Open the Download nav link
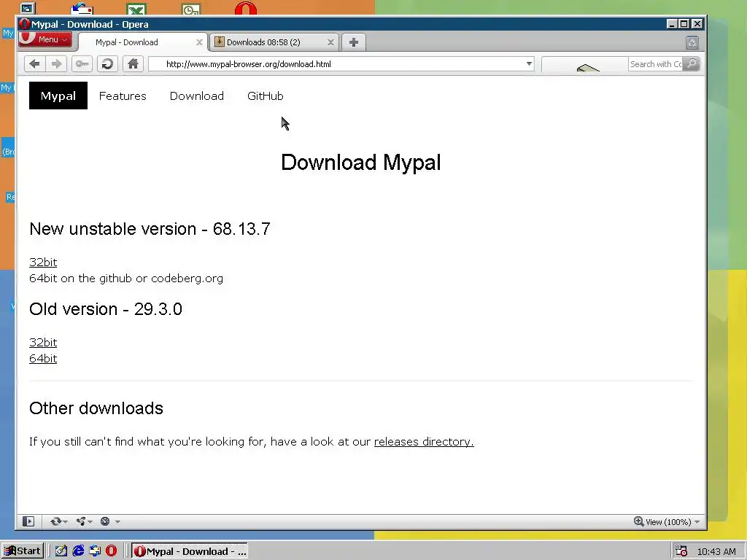The width and height of the screenshot is (747, 560). click(197, 96)
